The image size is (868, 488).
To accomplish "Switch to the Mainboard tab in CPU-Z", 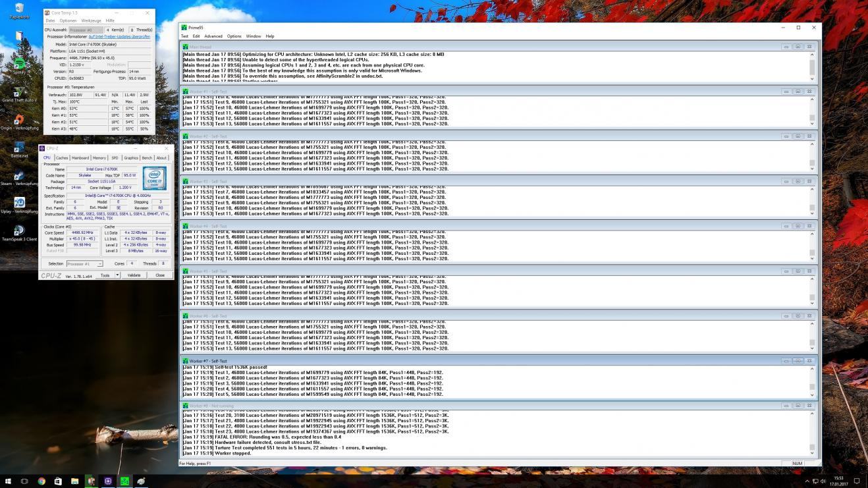I will click(x=80, y=157).
